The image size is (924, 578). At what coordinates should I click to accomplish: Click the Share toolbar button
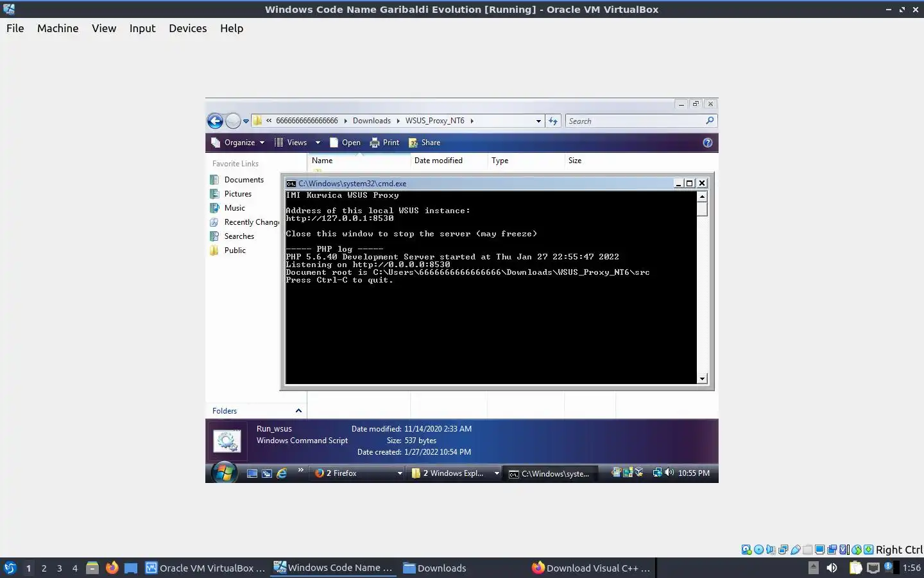(425, 143)
